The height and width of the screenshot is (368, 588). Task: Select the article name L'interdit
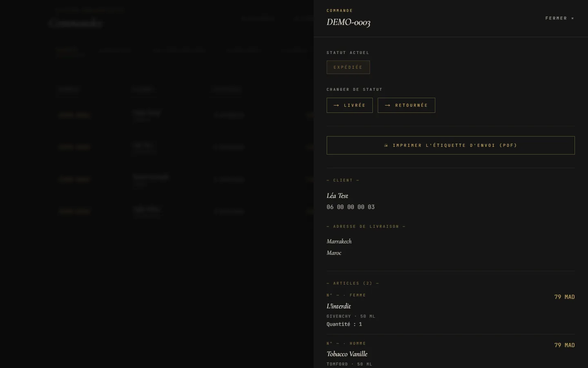point(339,306)
